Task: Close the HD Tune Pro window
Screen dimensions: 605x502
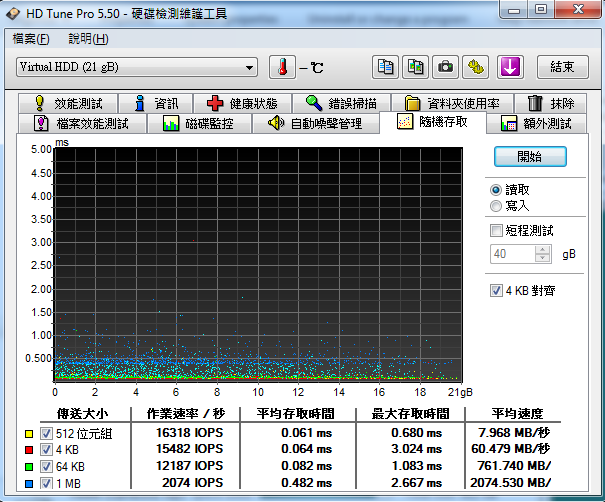Action: [x=578, y=9]
